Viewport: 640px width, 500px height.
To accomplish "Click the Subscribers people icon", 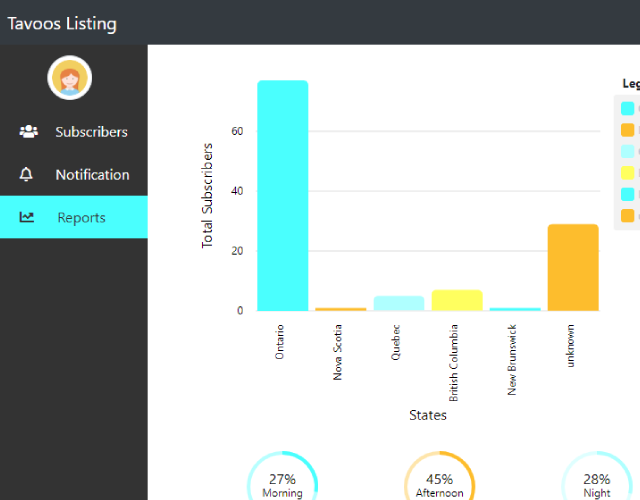I will pyautogui.click(x=28, y=132).
